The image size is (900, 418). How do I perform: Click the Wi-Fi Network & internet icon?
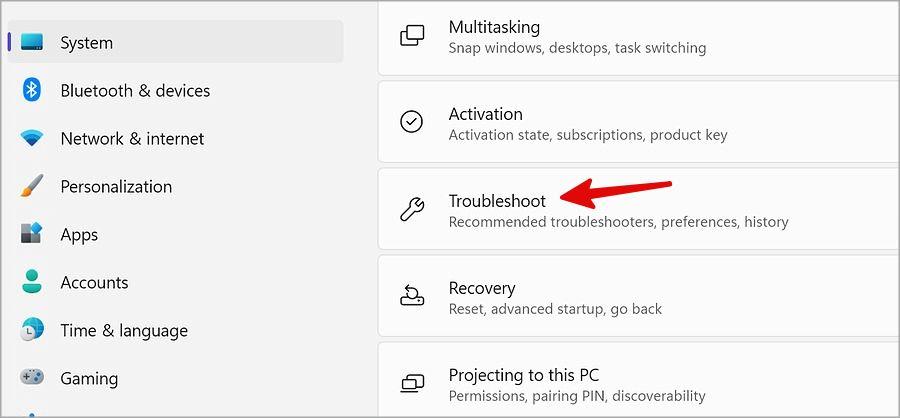pyautogui.click(x=32, y=138)
